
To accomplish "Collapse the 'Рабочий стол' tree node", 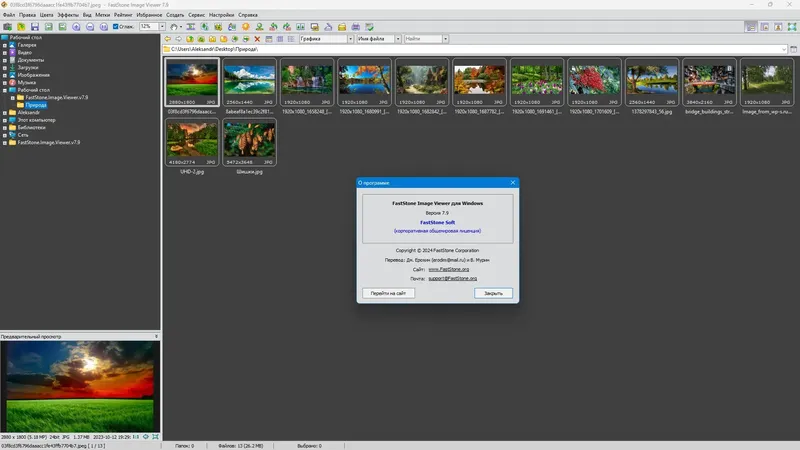I will point(5,90).
